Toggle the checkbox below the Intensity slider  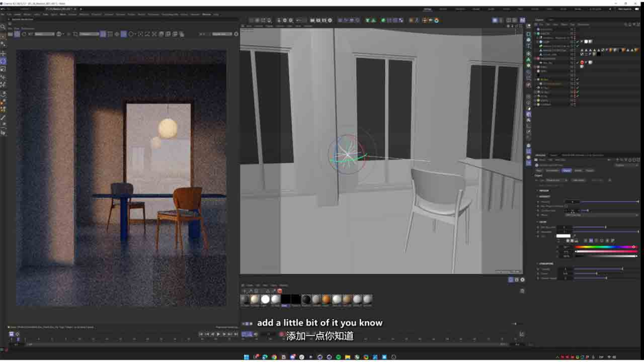point(567,206)
